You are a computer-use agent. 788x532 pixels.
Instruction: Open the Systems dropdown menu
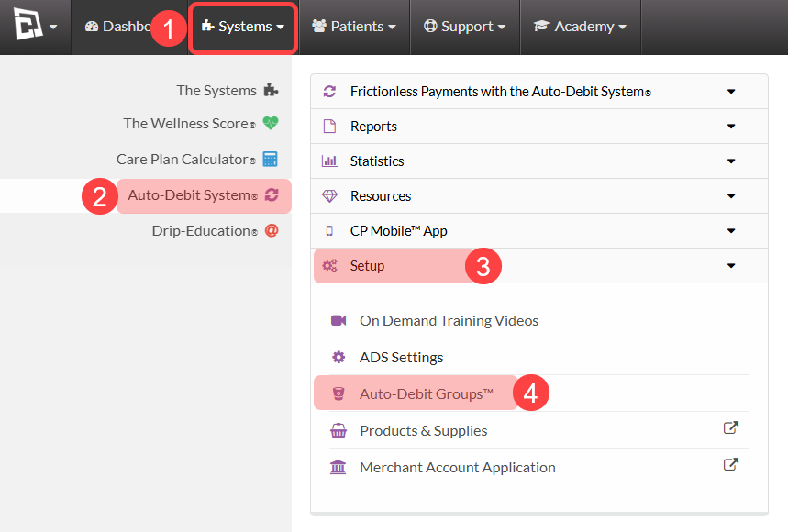(x=243, y=27)
